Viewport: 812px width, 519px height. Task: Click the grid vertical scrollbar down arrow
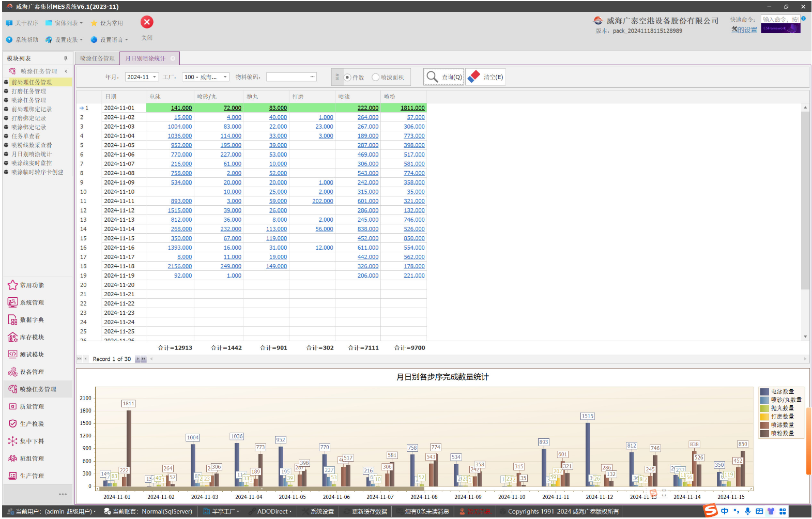pos(805,337)
